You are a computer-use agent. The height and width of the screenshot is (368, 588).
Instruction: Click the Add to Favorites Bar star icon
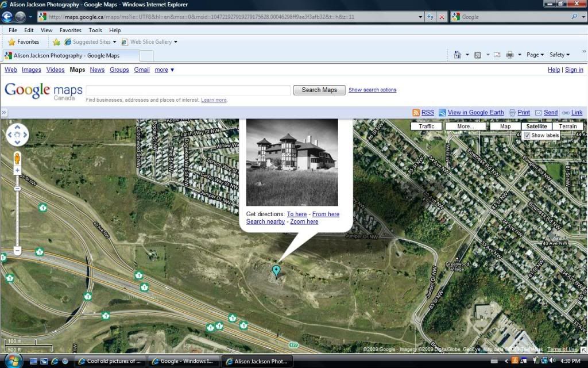point(56,41)
